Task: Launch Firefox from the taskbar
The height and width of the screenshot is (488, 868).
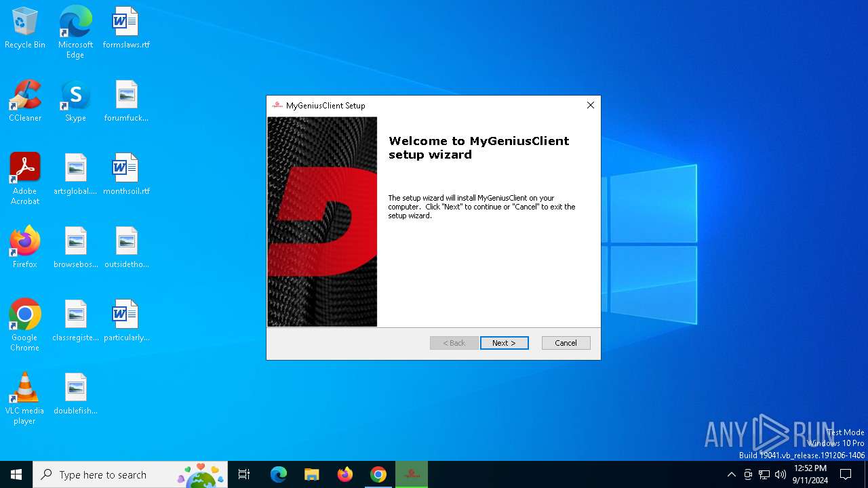Action: pyautogui.click(x=344, y=474)
